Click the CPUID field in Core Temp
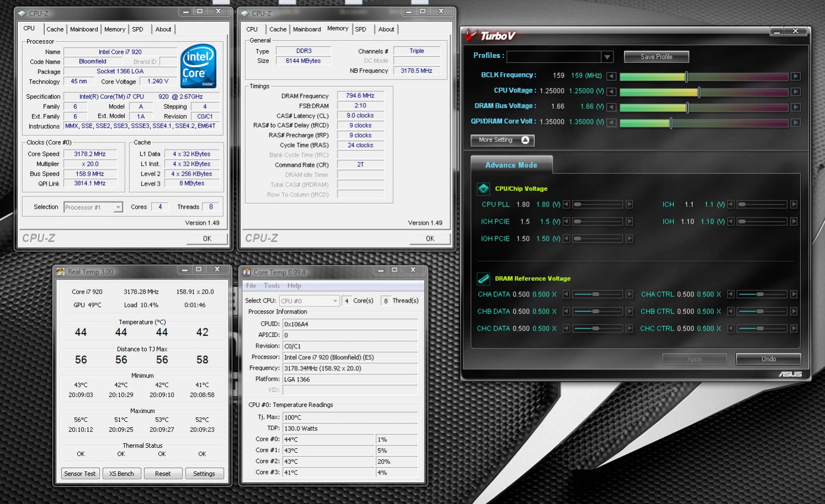 coord(350,324)
